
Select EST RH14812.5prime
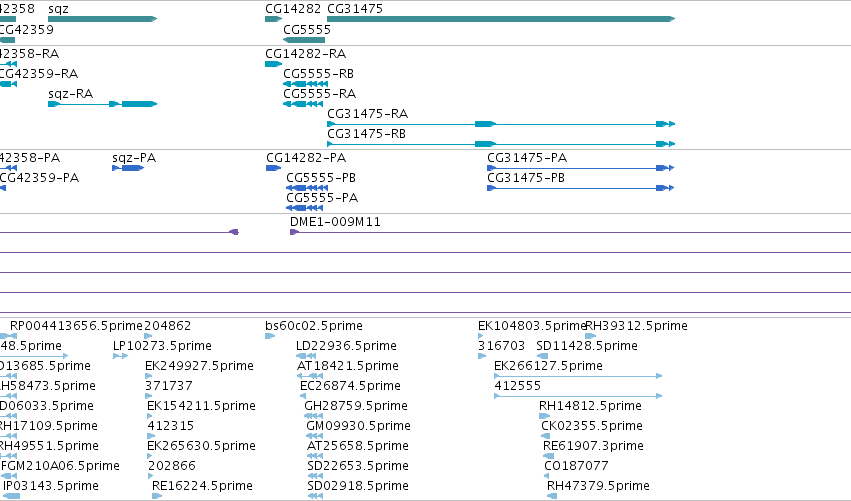(590, 406)
